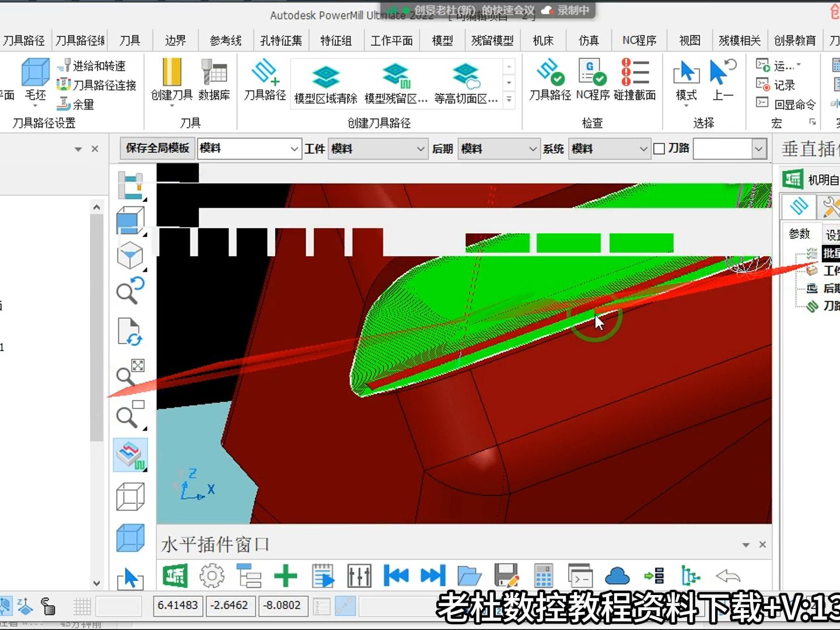
Task: Click the 保存全局模板 button
Action: click(x=157, y=148)
